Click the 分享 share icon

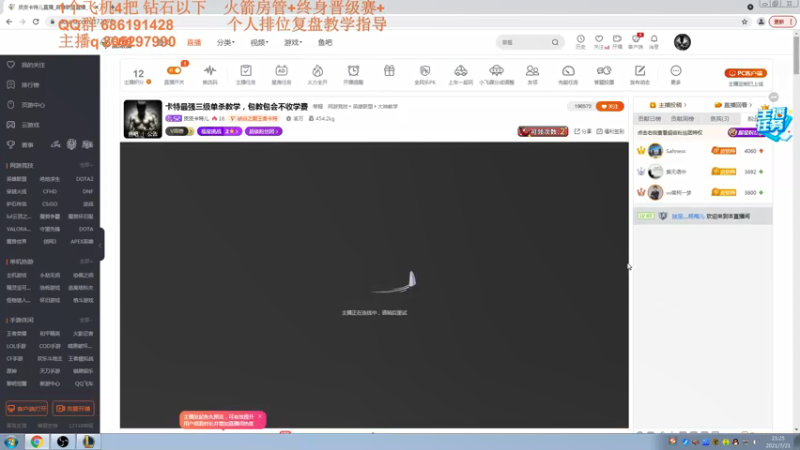click(583, 132)
